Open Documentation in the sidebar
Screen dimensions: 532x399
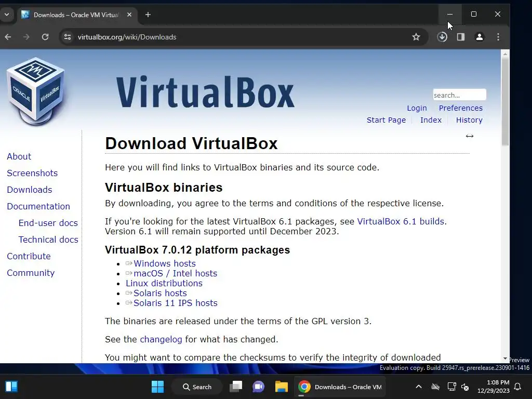(x=38, y=206)
